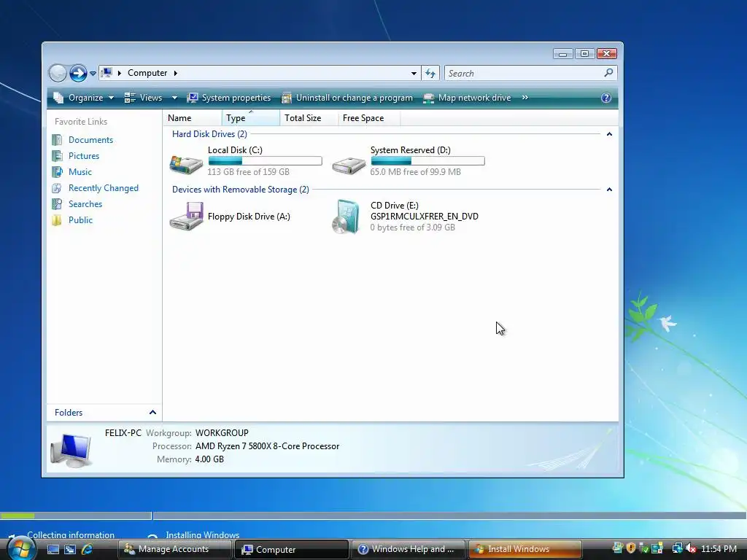Image resolution: width=747 pixels, height=560 pixels.
Task: Click the Back navigation arrow
Action: pyautogui.click(x=58, y=74)
